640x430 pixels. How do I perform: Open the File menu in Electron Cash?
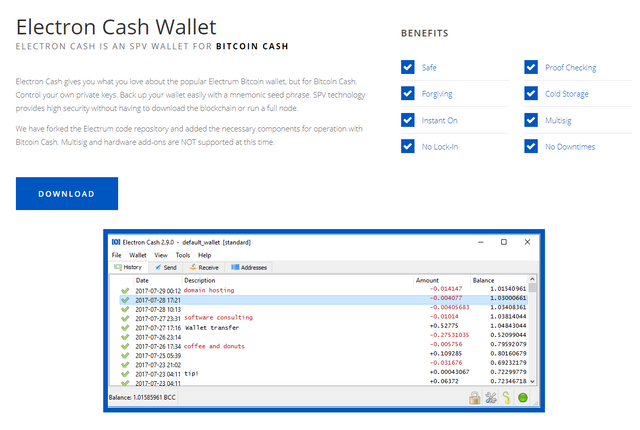tap(116, 255)
